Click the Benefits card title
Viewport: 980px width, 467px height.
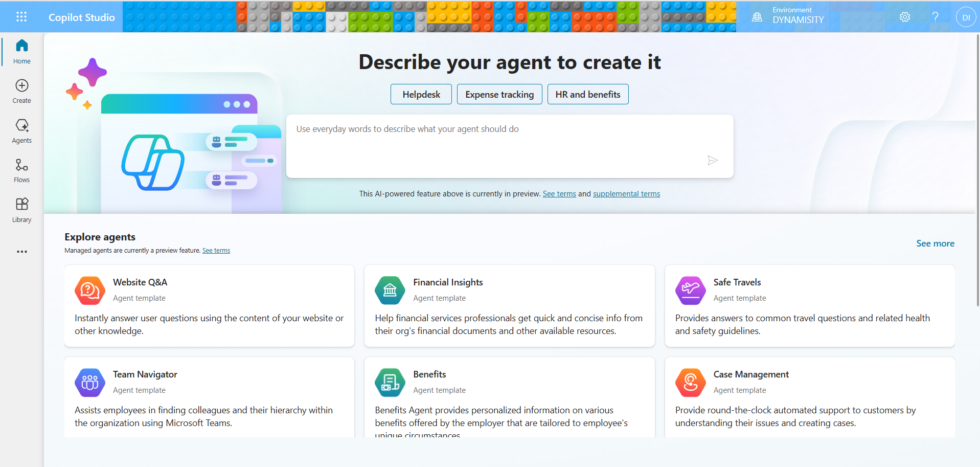tap(429, 374)
